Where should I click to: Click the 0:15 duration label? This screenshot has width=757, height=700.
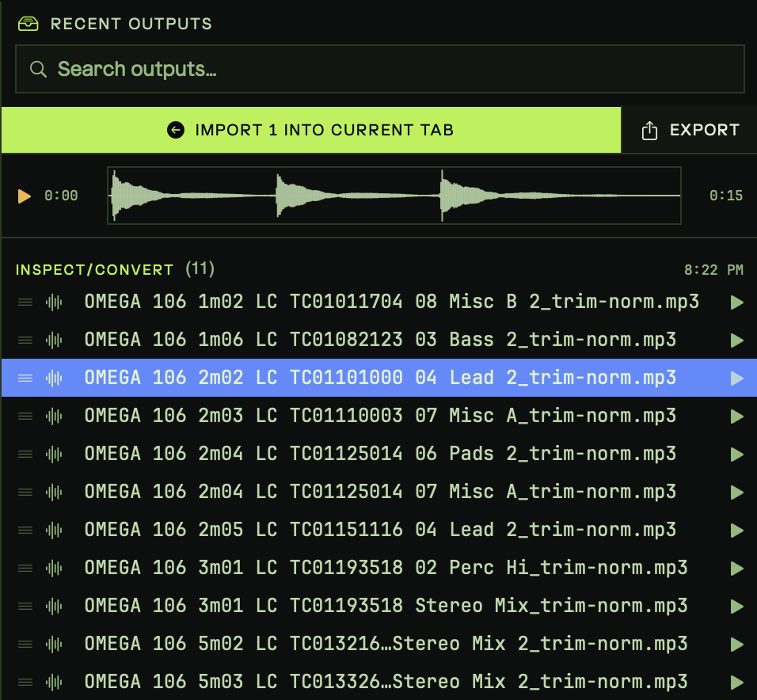coord(725,196)
